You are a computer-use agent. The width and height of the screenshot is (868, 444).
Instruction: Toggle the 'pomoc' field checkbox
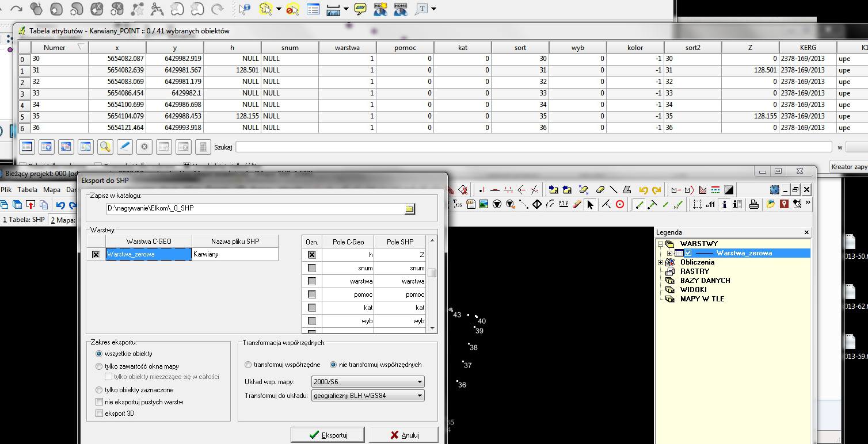(x=311, y=294)
